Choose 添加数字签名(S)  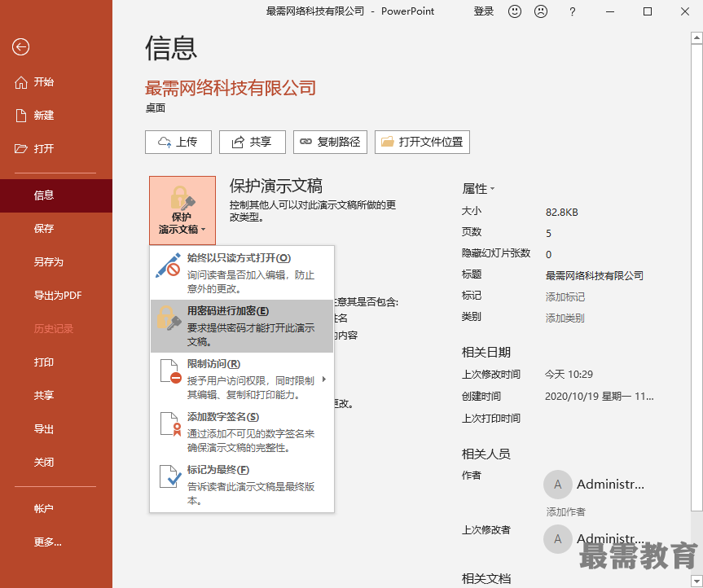[x=242, y=432]
